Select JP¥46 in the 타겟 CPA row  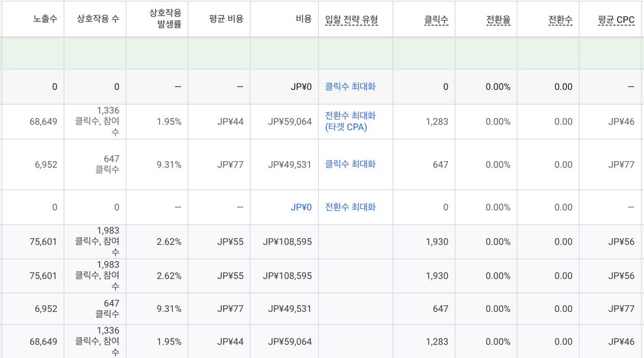[x=621, y=121]
